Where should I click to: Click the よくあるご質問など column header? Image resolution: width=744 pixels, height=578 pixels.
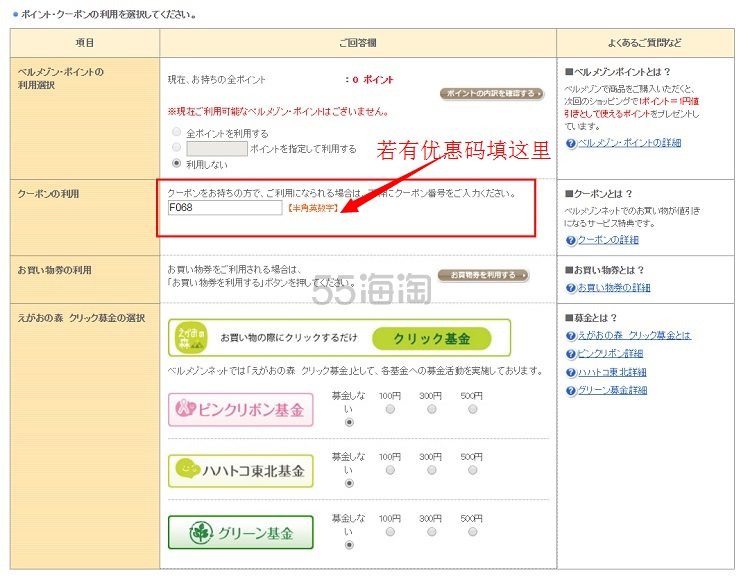pyautogui.click(x=645, y=43)
